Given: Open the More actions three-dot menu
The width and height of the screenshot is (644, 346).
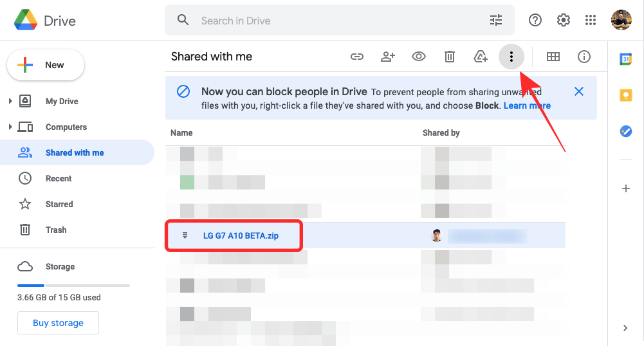Looking at the screenshot, I should coord(511,57).
